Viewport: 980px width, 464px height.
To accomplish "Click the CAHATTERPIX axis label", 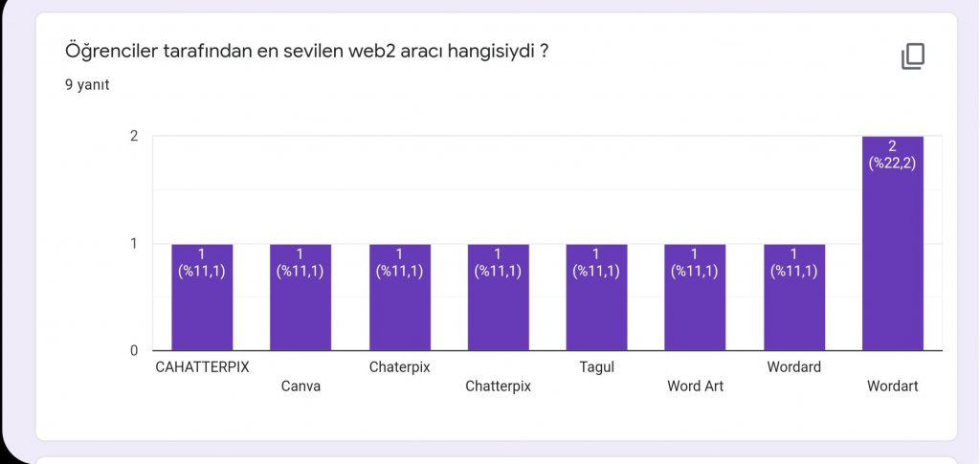I will 202,367.
